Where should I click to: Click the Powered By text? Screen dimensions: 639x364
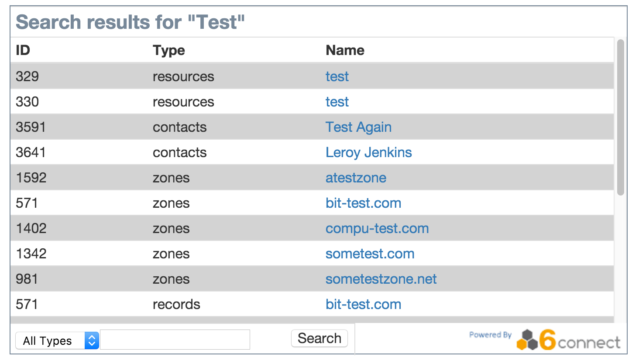click(x=490, y=335)
